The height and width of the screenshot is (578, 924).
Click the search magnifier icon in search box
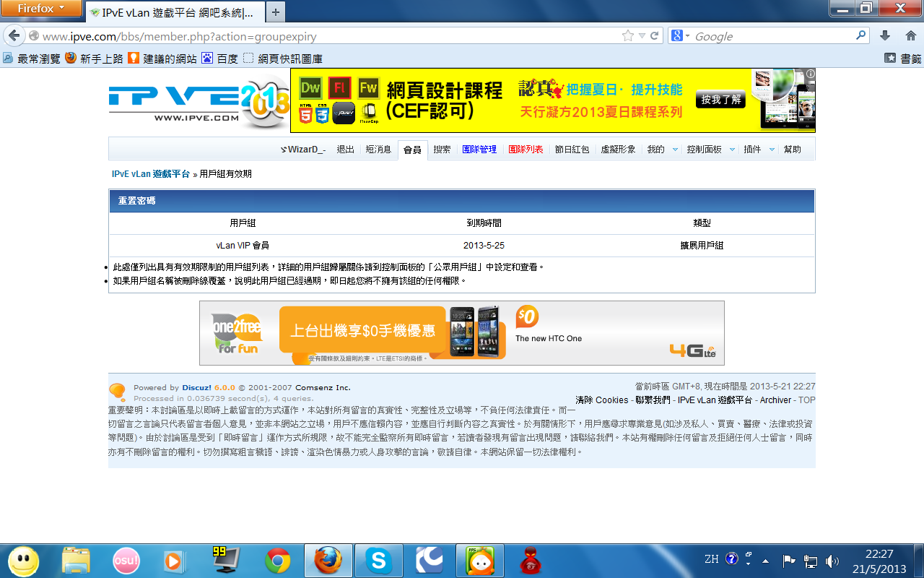coord(860,35)
